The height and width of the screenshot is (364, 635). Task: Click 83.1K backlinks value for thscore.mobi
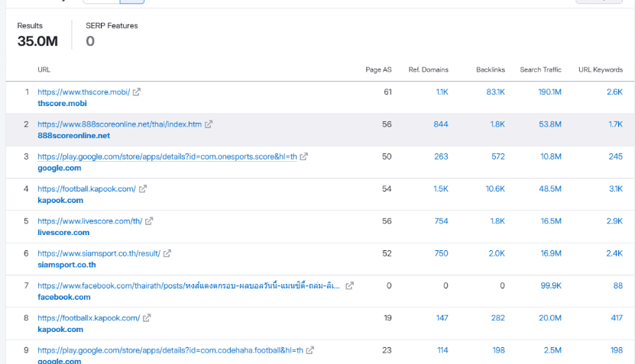[x=495, y=92]
